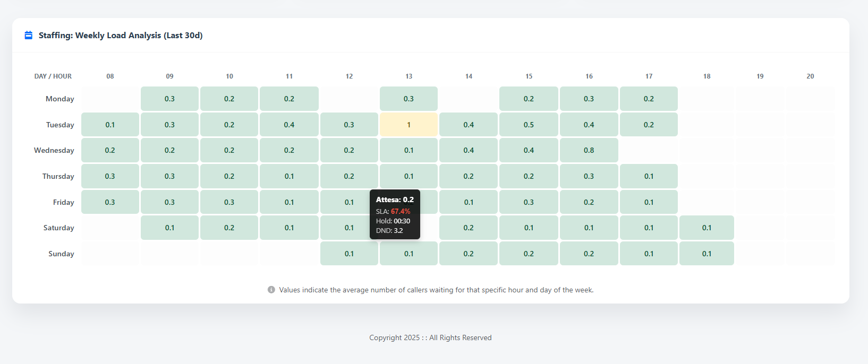Click the Monday 13:00 cell showing 0.3

[409, 99]
